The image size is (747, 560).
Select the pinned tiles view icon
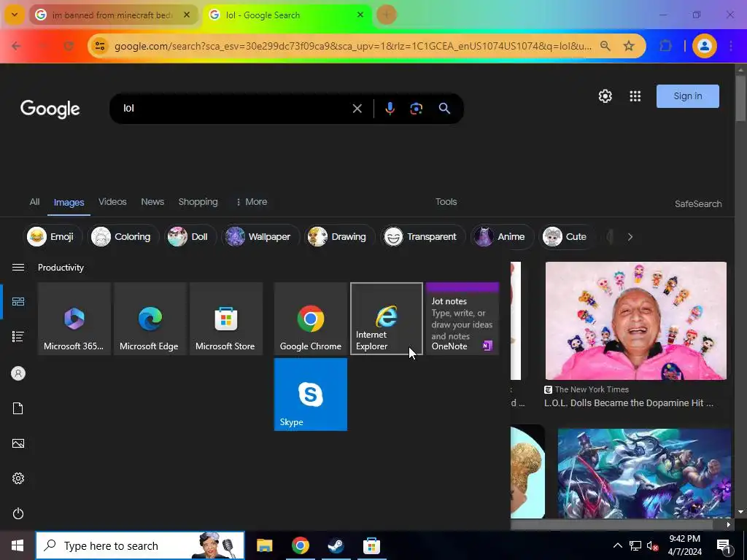click(x=18, y=301)
